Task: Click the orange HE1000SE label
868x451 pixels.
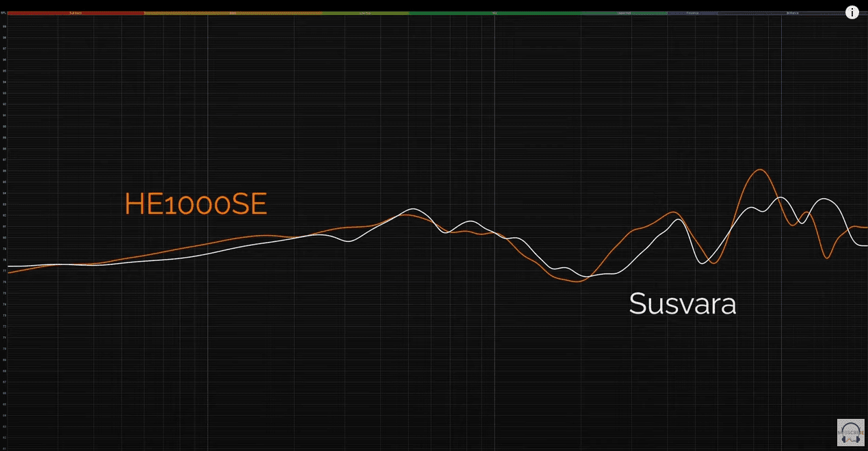Action: tap(196, 204)
